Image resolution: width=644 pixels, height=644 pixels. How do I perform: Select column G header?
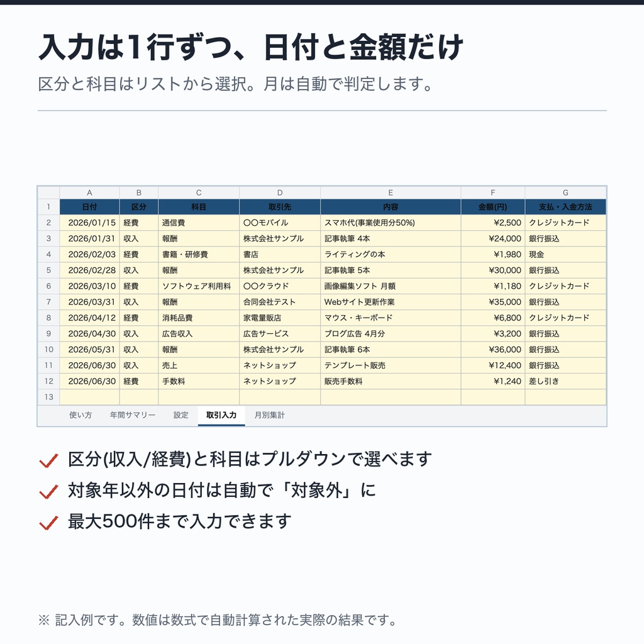(x=565, y=192)
